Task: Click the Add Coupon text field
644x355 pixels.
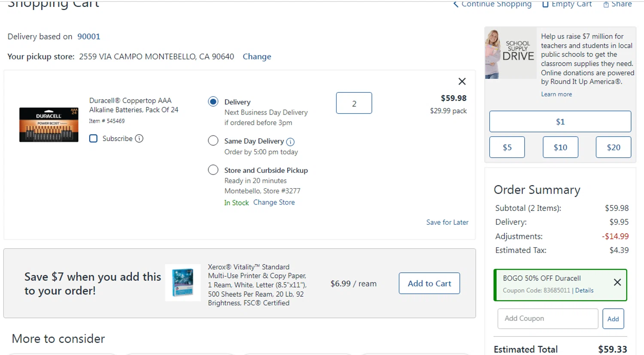Action: (548, 319)
